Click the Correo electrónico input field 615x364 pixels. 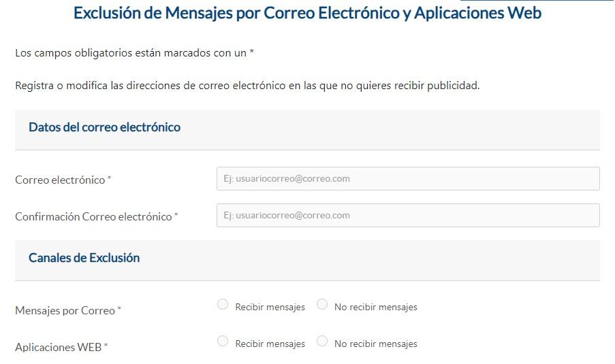[x=407, y=179]
